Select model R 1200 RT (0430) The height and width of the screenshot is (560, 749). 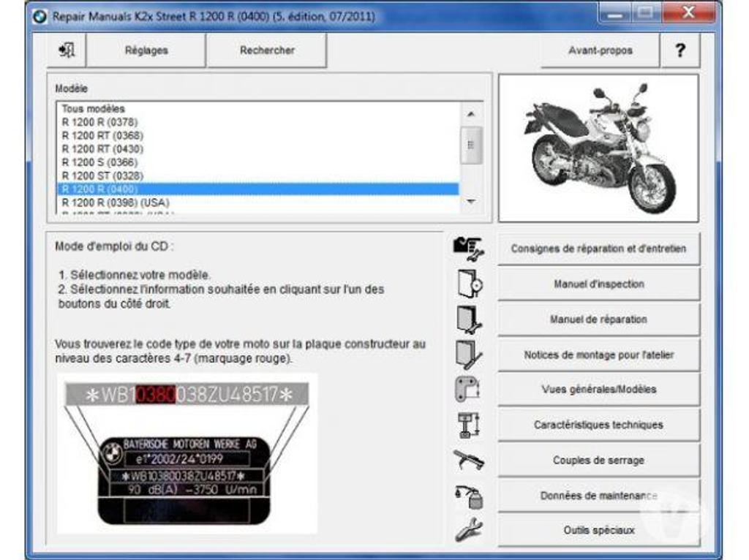(x=258, y=149)
